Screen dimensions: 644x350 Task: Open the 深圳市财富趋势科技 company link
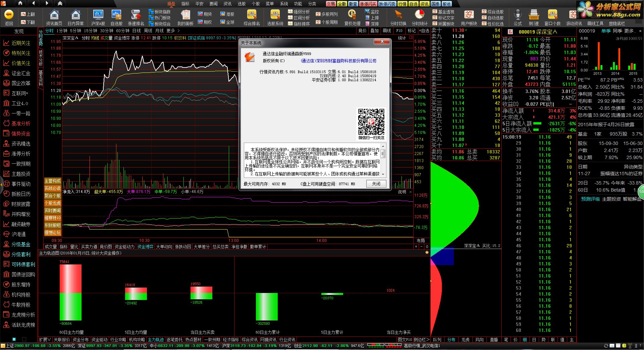point(338,61)
